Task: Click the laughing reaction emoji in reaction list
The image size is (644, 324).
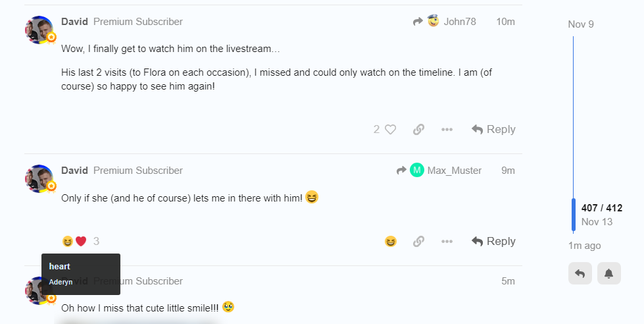Action: (x=67, y=242)
